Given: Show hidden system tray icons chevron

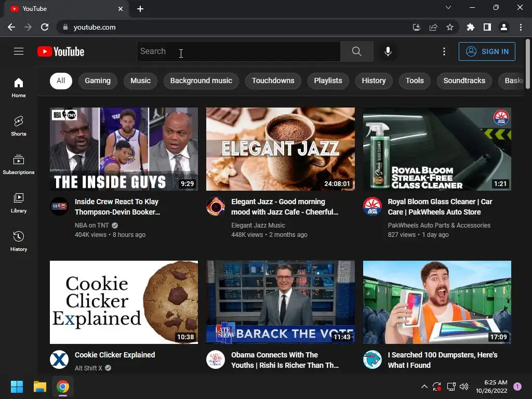Looking at the screenshot, I should (424, 387).
